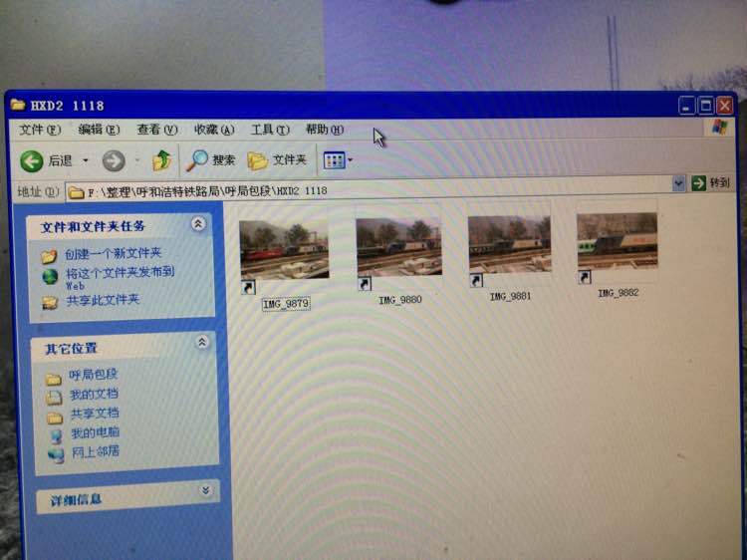Open the 帮助(H) menu
This screenshot has height=560, width=747.
tap(325, 130)
